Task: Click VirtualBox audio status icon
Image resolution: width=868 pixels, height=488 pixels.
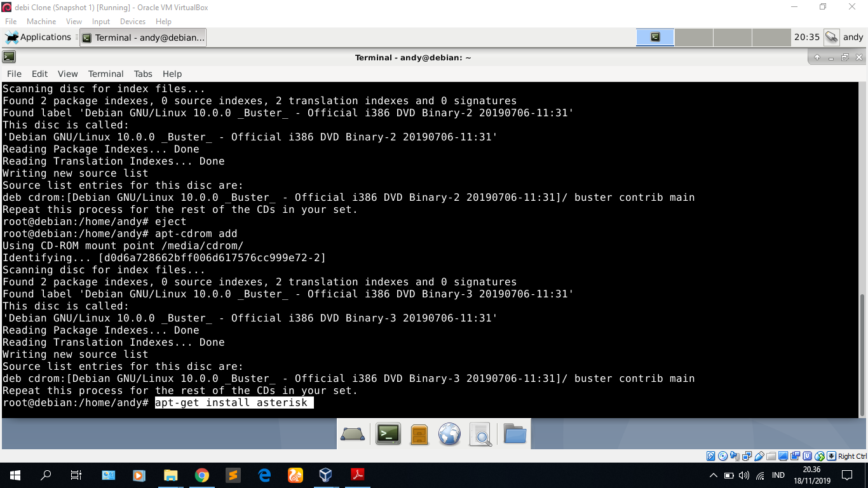Action: tap(735, 456)
